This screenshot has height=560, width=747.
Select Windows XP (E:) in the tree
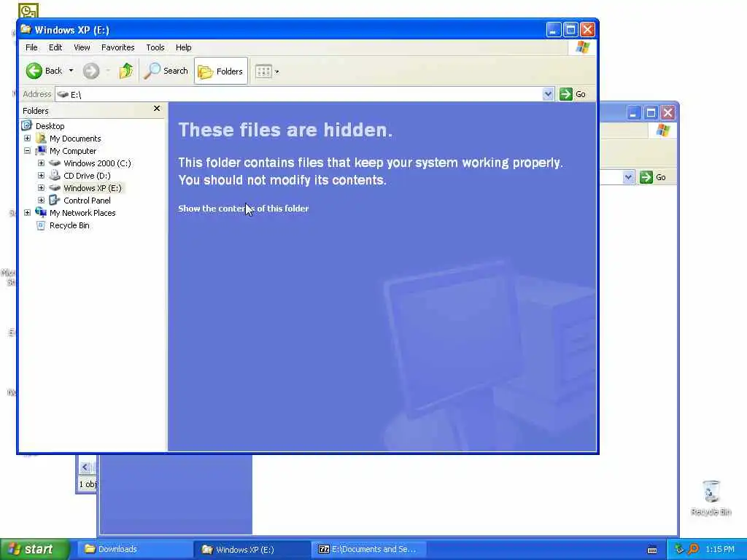pos(93,188)
